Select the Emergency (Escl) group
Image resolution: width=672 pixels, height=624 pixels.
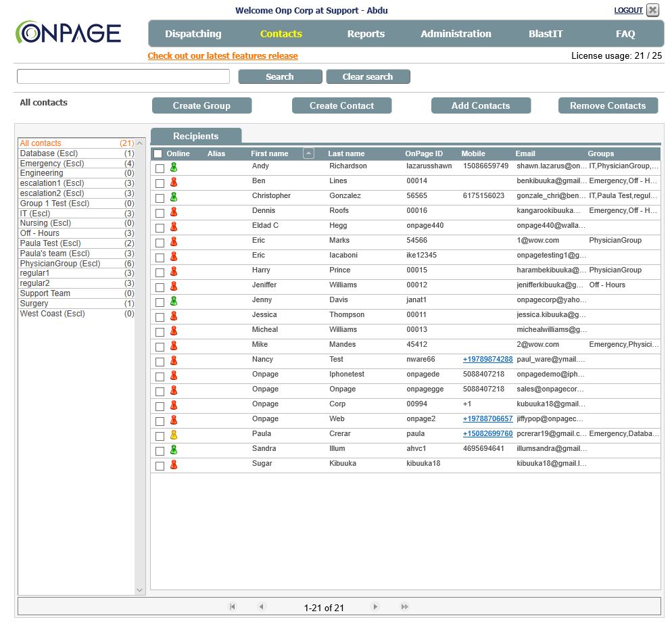[76, 164]
